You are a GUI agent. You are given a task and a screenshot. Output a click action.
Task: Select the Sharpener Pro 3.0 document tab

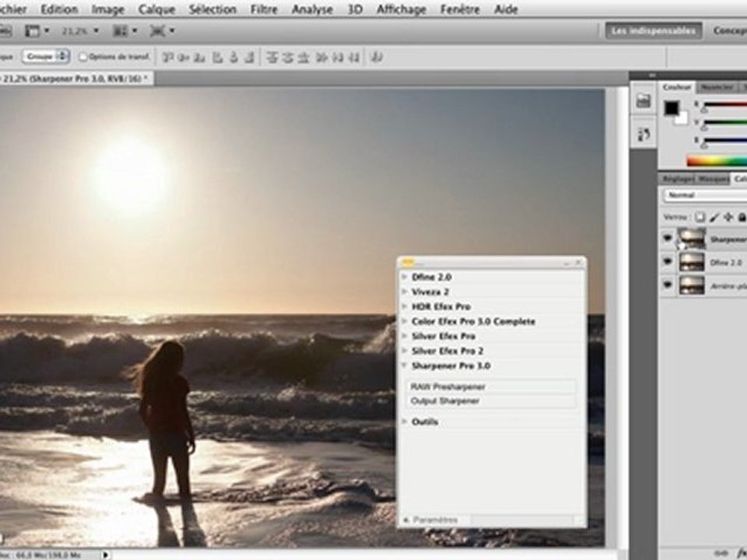[75, 79]
